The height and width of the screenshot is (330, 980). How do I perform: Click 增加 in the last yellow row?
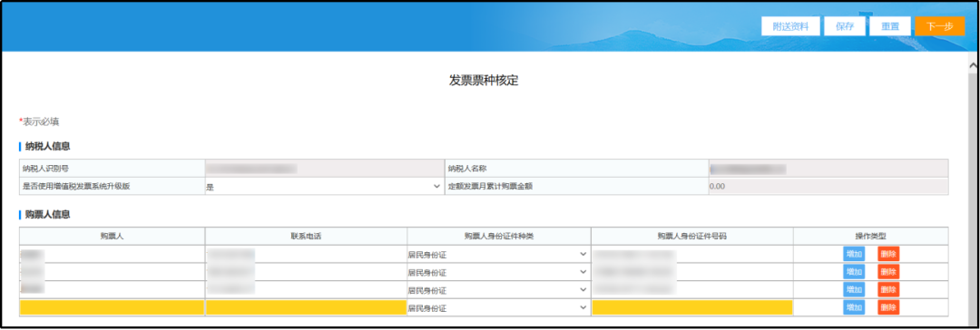(x=854, y=307)
